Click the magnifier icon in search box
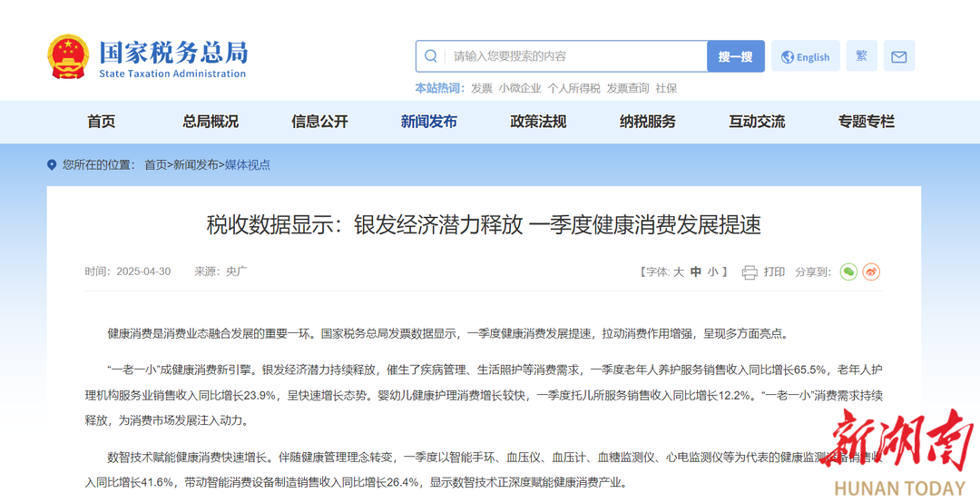Viewport: 980px width, 503px height. pos(431,56)
